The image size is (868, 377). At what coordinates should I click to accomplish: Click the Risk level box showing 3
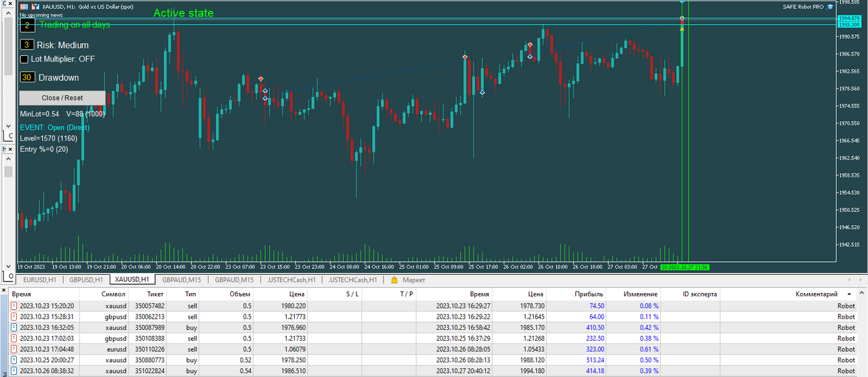(x=27, y=45)
